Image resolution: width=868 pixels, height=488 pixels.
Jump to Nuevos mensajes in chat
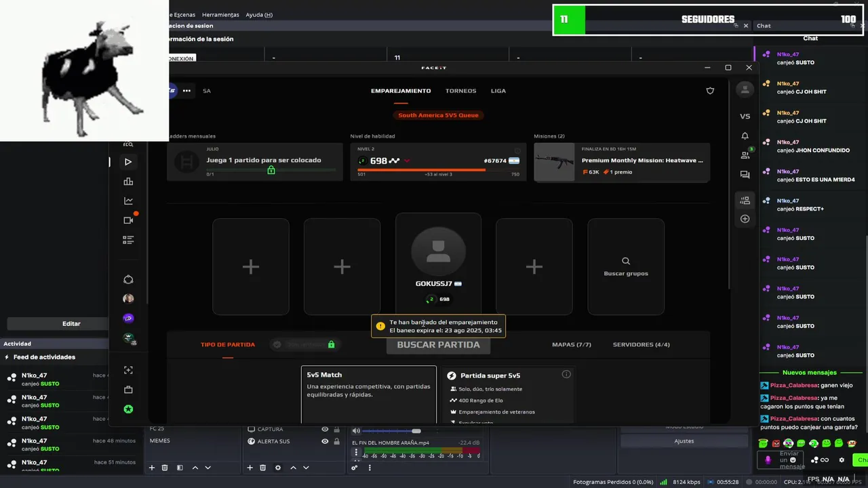(x=809, y=373)
